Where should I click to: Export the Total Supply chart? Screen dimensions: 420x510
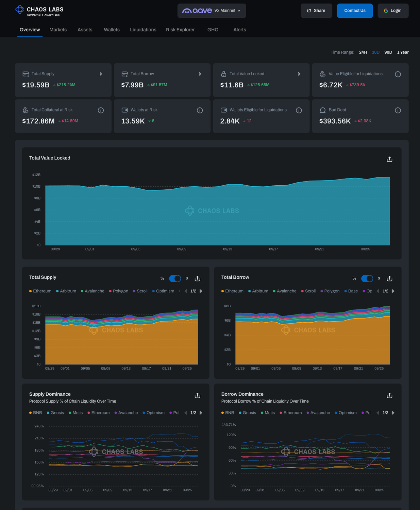[197, 279]
